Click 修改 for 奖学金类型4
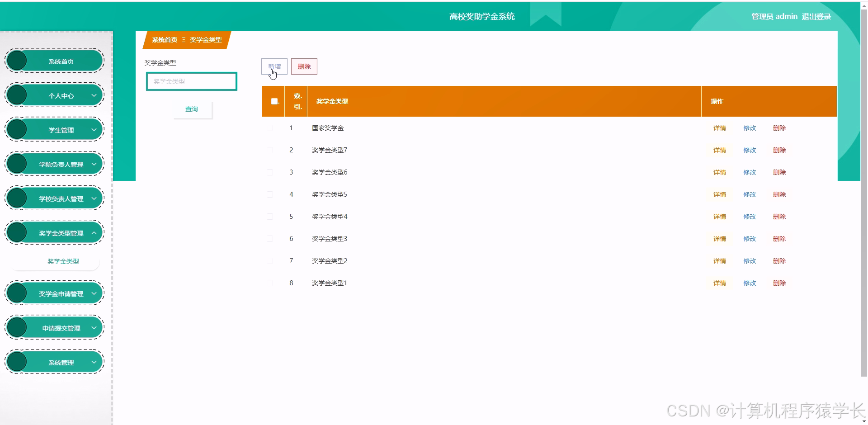The height and width of the screenshot is (425, 868). (x=750, y=217)
